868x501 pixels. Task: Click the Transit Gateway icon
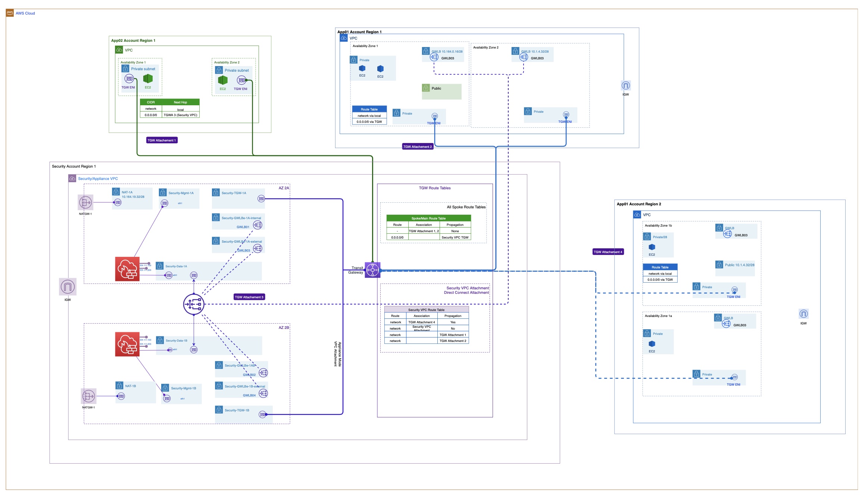(x=372, y=270)
